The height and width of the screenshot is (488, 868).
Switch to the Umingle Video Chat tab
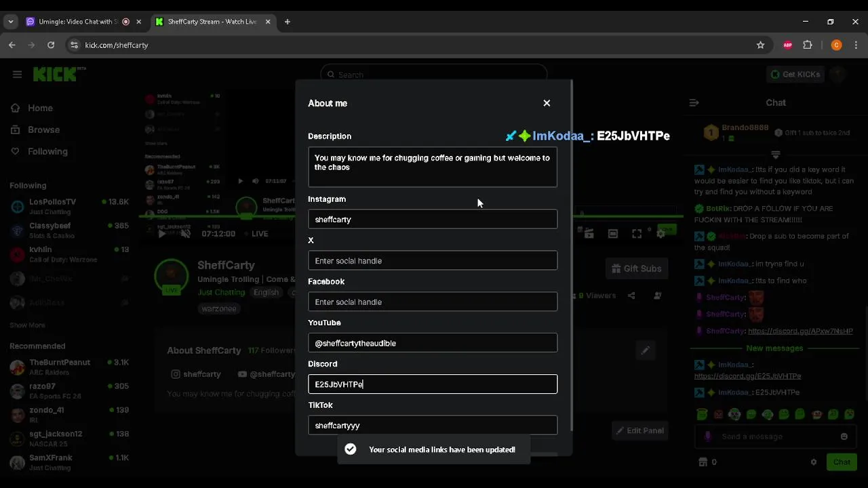[x=78, y=22]
